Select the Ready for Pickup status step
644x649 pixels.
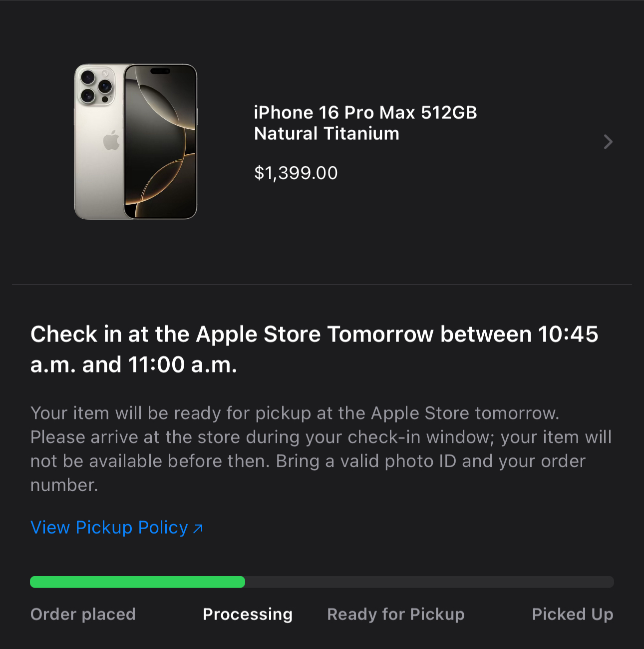click(x=396, y=615)
